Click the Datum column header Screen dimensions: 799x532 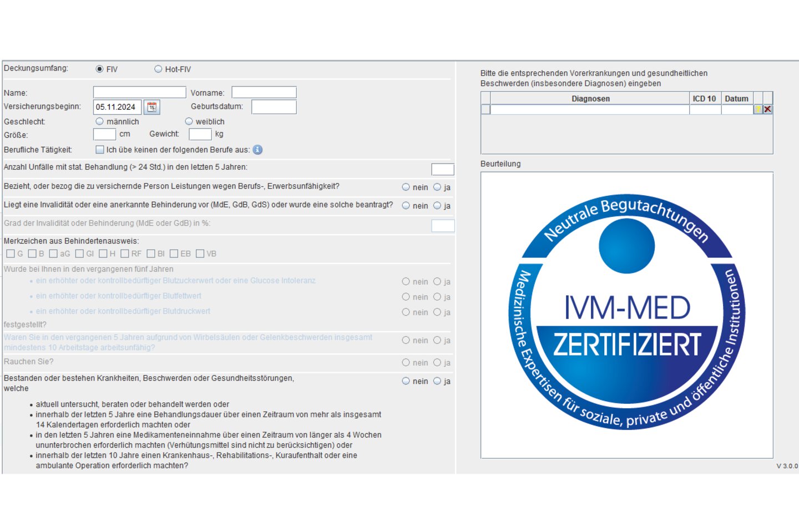click(737, 98)
